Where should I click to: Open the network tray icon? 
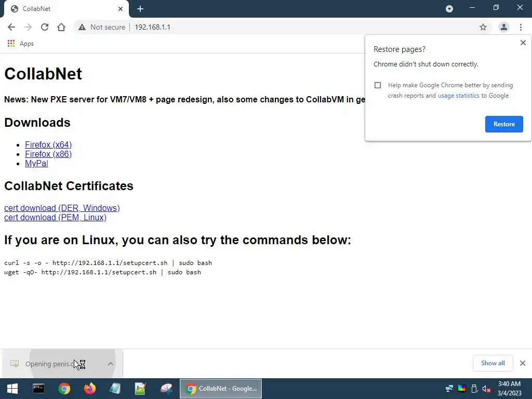(x=449, y=389)
